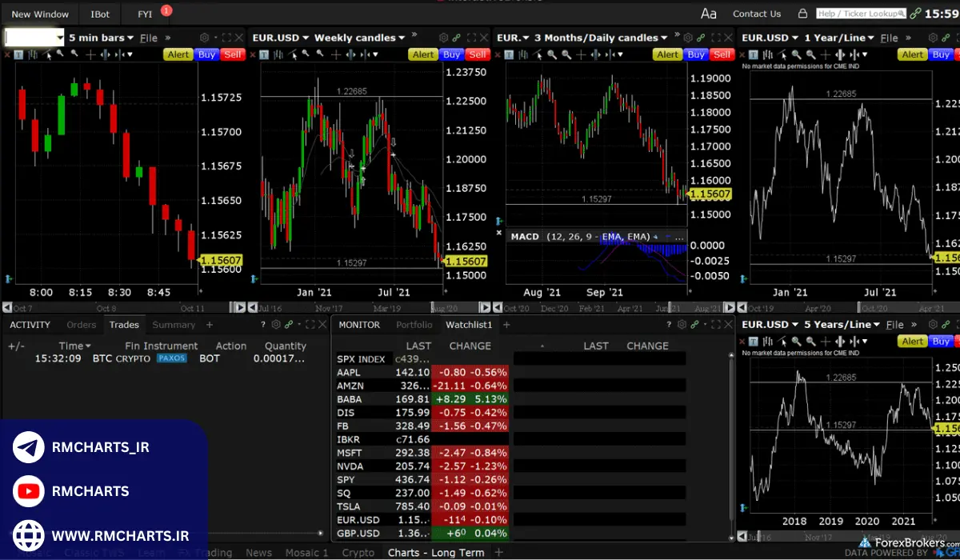This screenshot has height=560, width=960.
Task: Open the Weekly candles timeframe dropdown
Action: point(402,38)
